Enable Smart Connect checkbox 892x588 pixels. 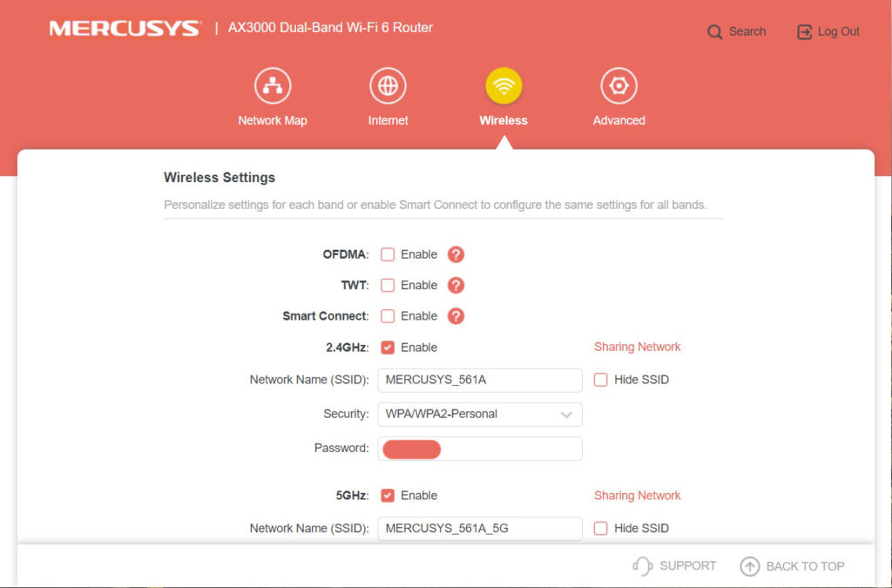pyautogui.click(x=388, y=316)
